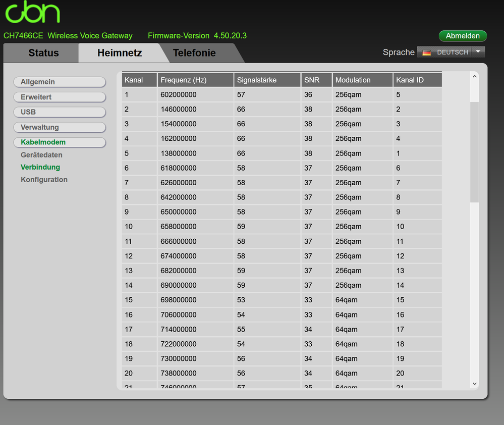
Task: Open the Verwaltung section
Action: point(60,127)
